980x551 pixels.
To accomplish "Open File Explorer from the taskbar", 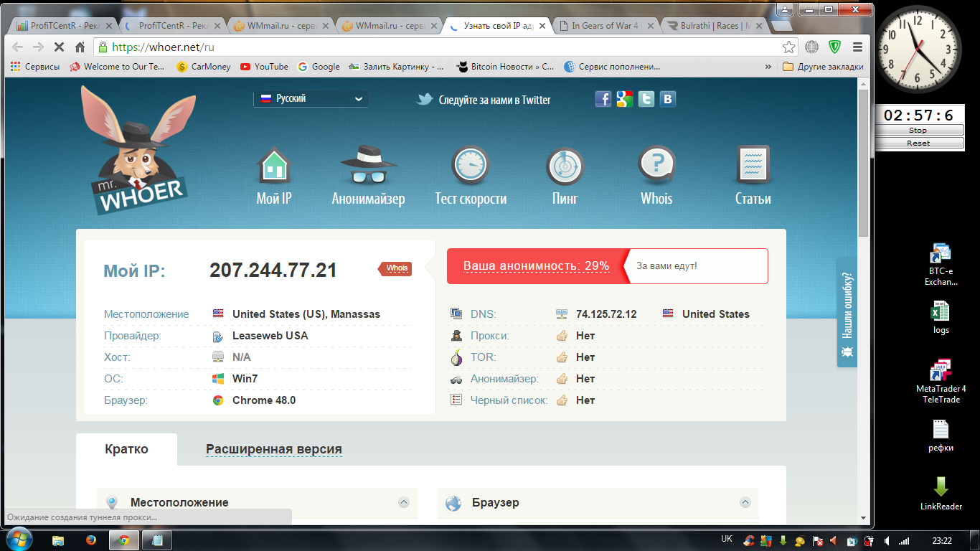I will 58,540.
